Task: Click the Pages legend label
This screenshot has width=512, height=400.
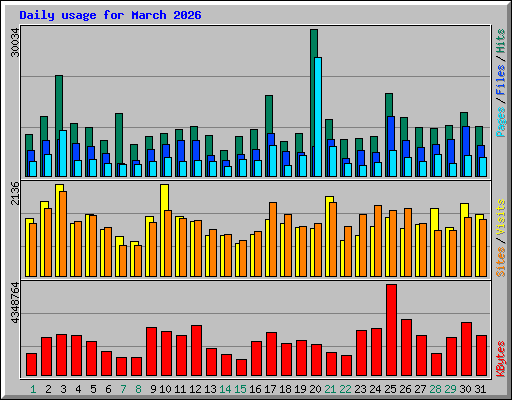Action: click(x=501, y=122)
